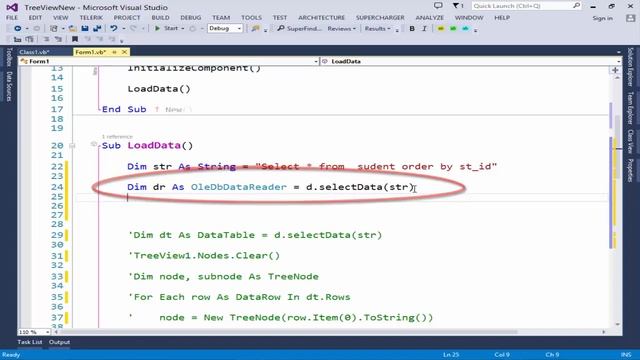The width and height of the screenshot is (640, 360).
Task: Open the Data Sources side panel
Action: tap(9, 86)
